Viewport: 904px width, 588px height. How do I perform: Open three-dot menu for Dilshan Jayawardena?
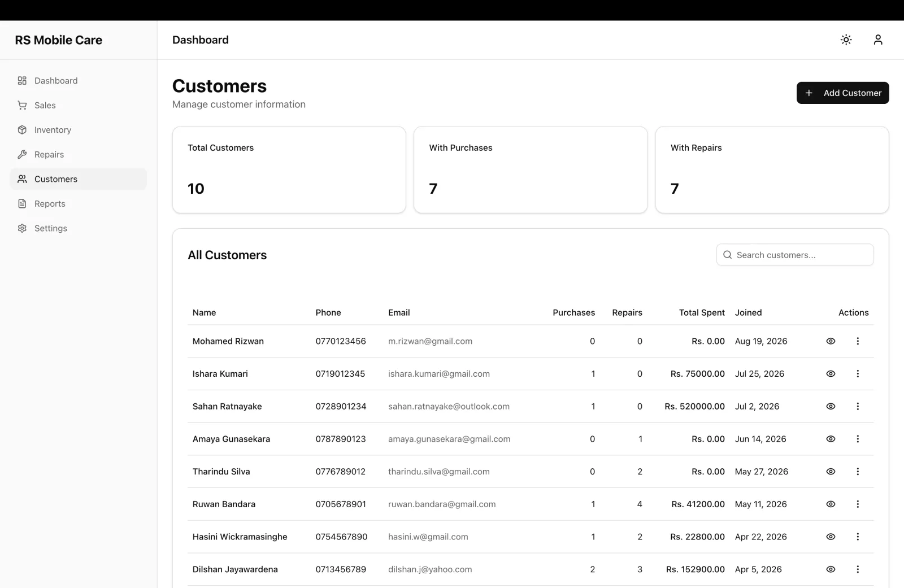pos(858,569)
